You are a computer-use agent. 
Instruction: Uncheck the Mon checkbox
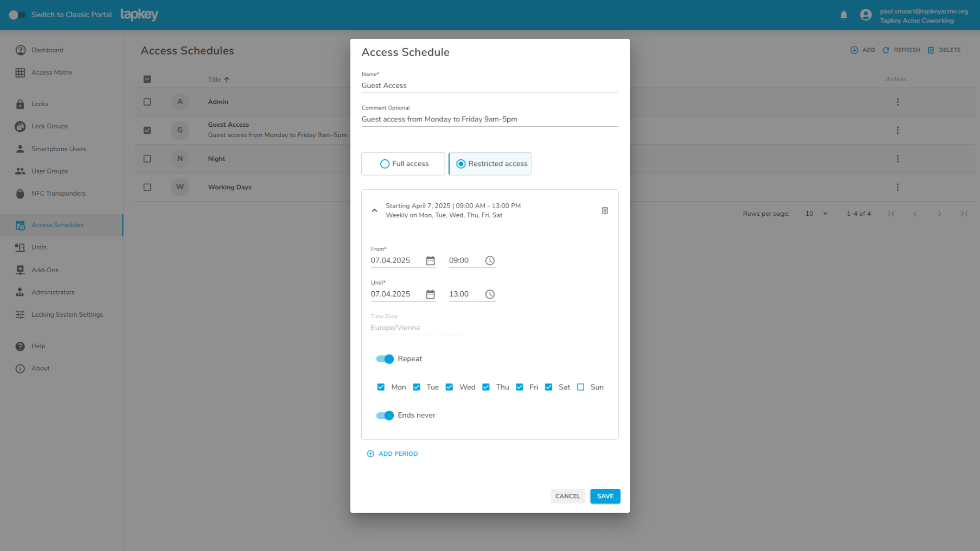pyautogui.click(x=381, y=387)
